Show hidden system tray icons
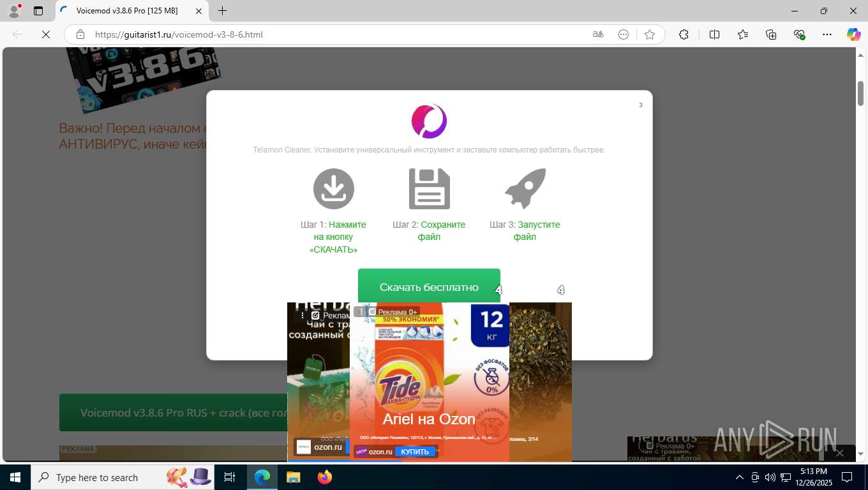Screen dimensions: 868x490 point(740,477)
